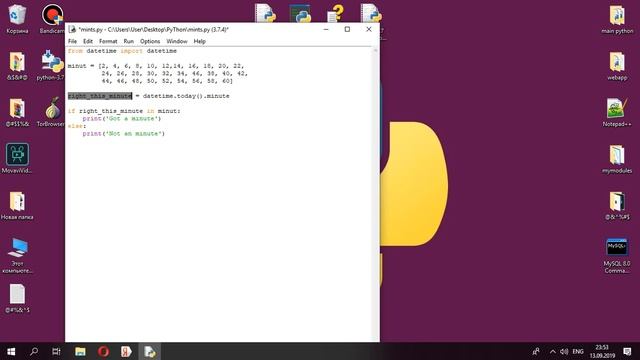Image resolution: width=640 pixels, height=360 pixels.
Task: Select the Notepad++ desktop icon
Action: [617, 112]
